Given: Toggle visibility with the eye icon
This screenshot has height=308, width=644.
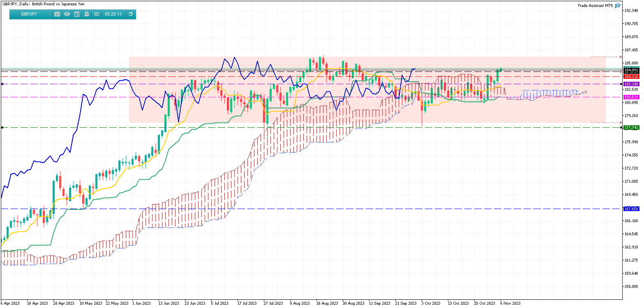Looking at the screenshot, I should 67,14.
